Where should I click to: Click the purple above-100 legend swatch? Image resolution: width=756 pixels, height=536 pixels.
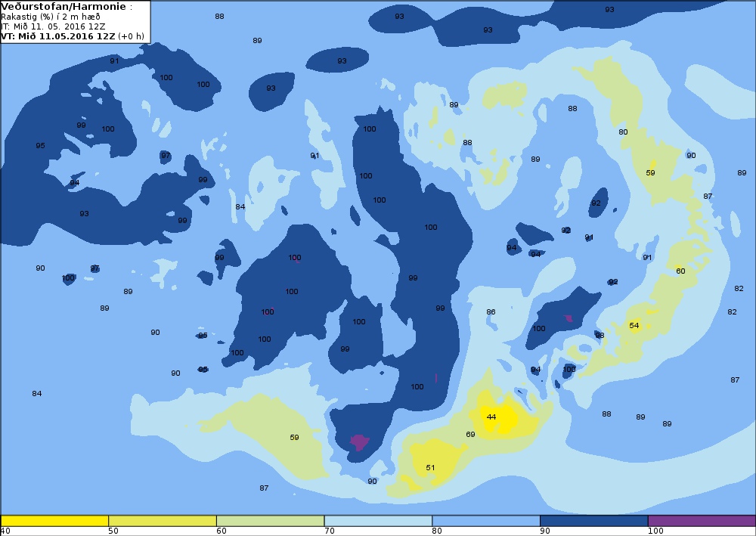(x=702, y=521)
